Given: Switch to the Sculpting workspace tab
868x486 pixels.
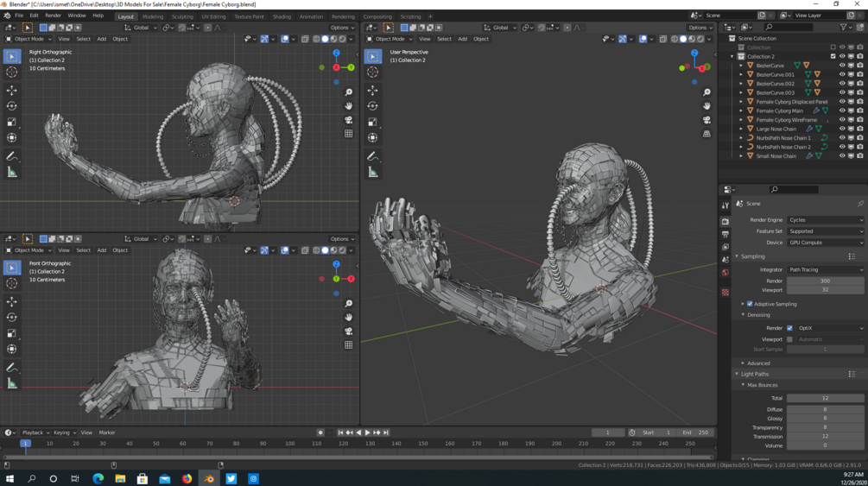Looking at the screenshot, I should pos(182,16).
